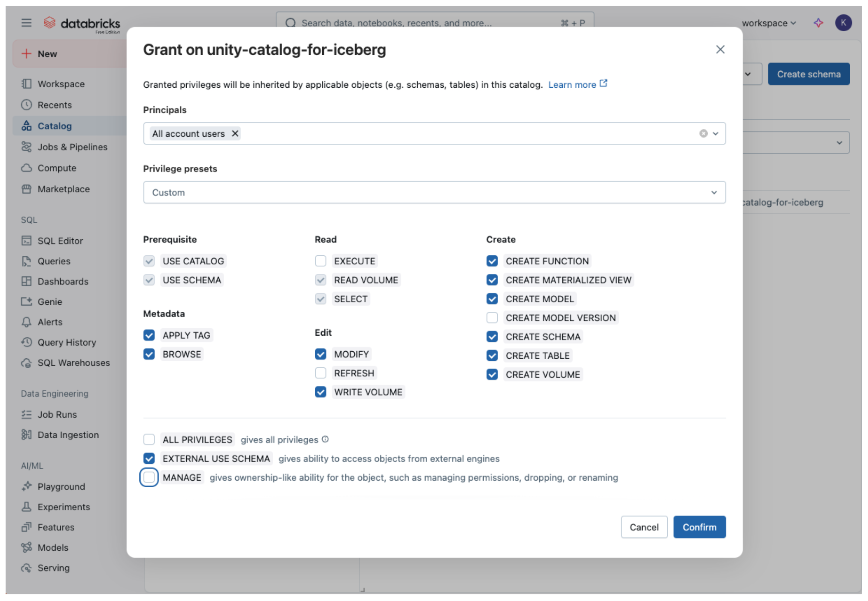Screen dimensions: 868x601
Task: Open the Playground under AI/ML
Action: (61, 486)
